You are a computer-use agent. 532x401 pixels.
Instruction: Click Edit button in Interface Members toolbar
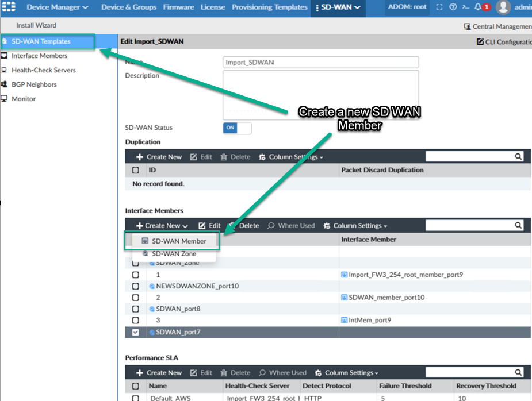210,226
